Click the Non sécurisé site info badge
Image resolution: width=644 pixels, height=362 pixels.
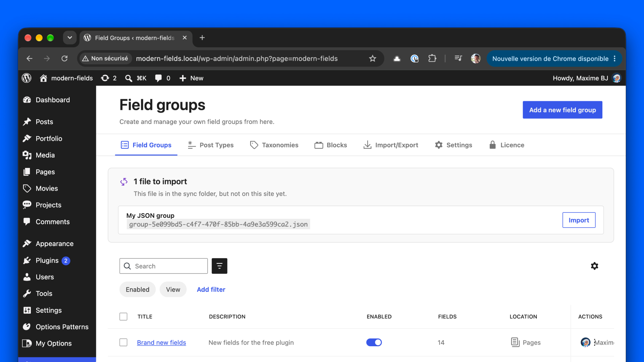point(105,59)
